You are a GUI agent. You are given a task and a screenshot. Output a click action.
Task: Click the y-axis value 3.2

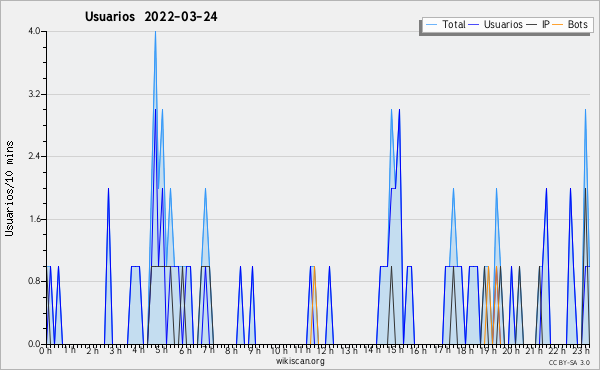(x=34, y=94)
